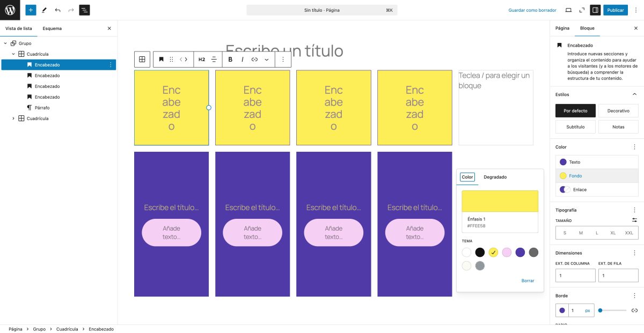Adjust the border width slider
Viewport: 644px width, 333px height.
pos(612,310)
